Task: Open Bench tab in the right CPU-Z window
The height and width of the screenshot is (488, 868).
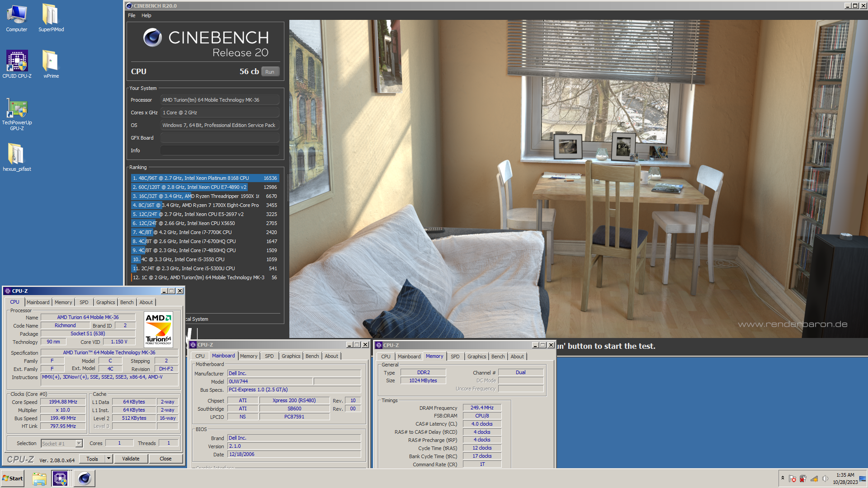Action: click(x=498, y=357)
